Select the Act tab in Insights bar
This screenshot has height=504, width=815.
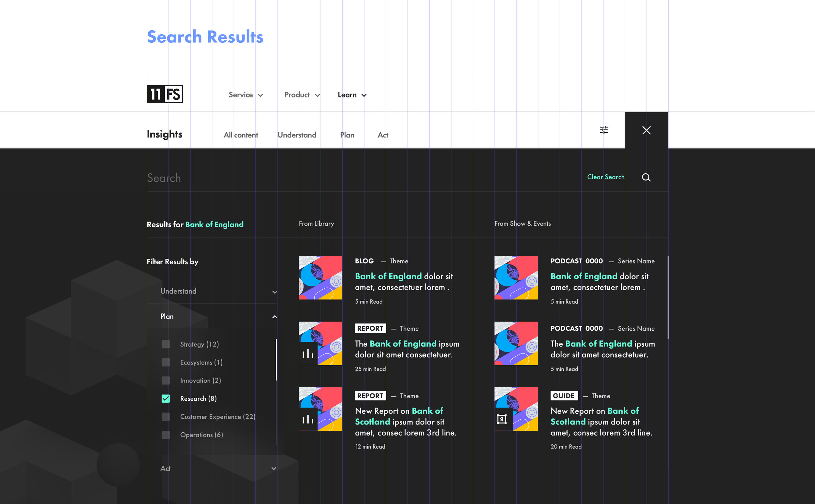click(383, 135)
